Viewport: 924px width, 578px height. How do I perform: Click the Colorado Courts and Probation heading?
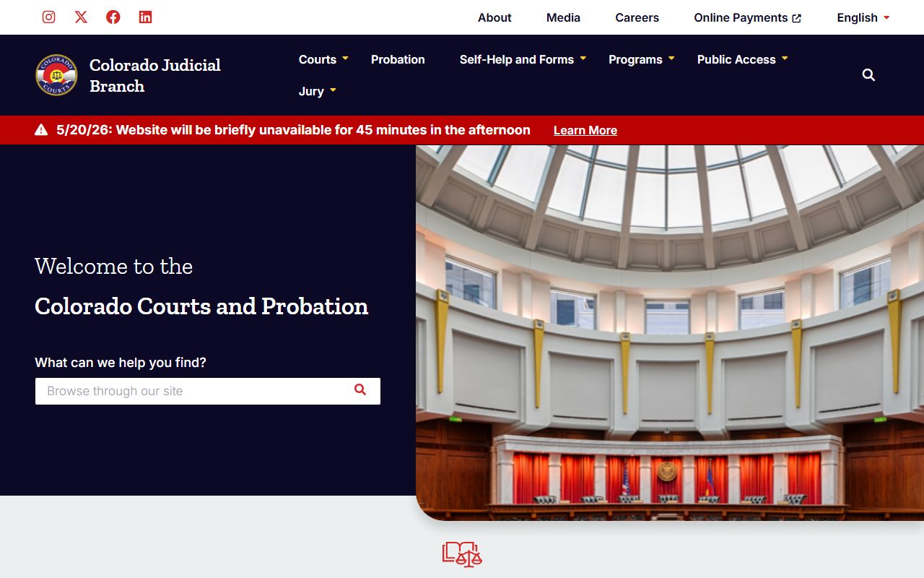pyautogui.click(x=201, y=306)
